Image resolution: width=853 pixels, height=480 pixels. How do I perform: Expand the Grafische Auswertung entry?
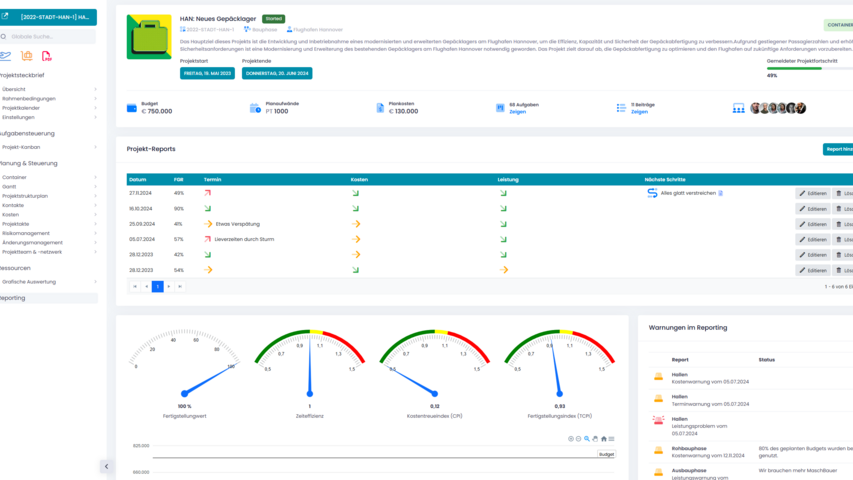point(48,282)
